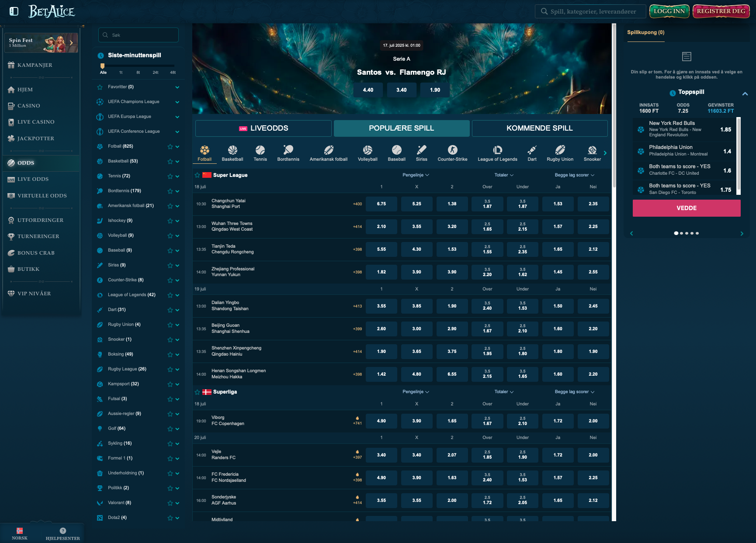Pick Santos win odds 4.40
Screen dimensions: 756x543
pyautogui.click(x=368, y=90)
